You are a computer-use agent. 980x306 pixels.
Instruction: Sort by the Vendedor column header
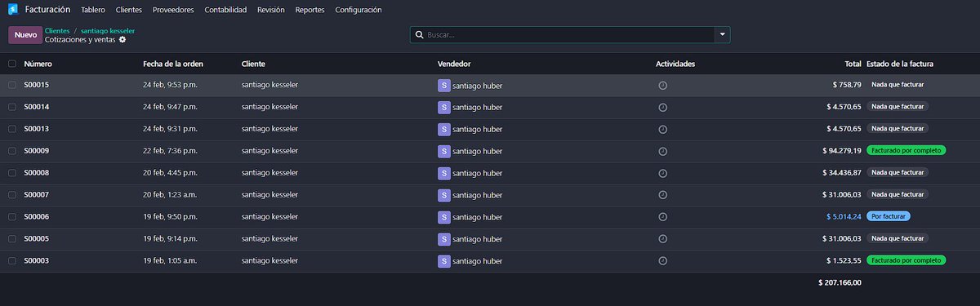coord(454,64)
